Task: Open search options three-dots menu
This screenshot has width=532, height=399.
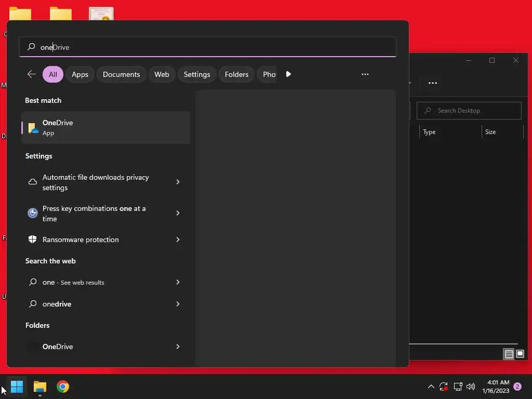Action: click(365, 74)
